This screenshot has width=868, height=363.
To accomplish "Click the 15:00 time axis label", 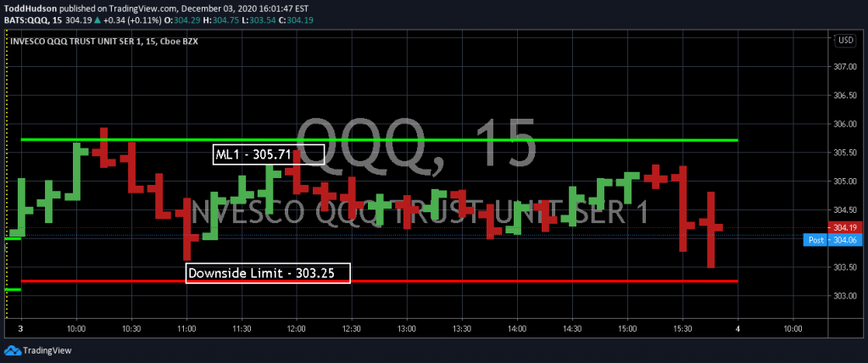I will [627, 328].
